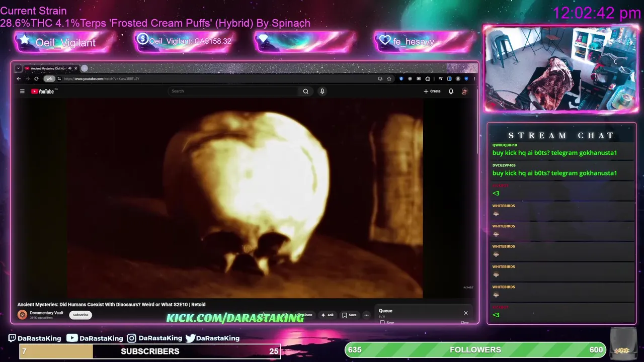Click the Stream Chat header
This screenshot has height=362, width=644.
561,135
